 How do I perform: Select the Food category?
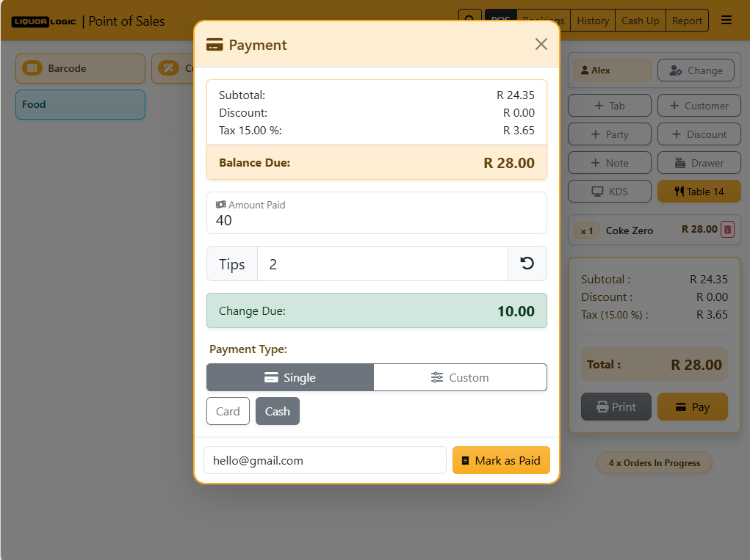click(x=80, y=105)
